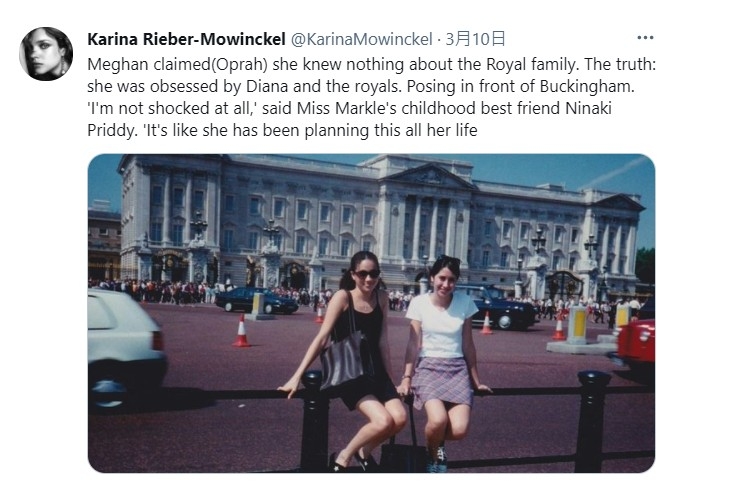Click the black bollard on photo's right side
The width and height of the screenshot is (743, 485).
coord(591,421)
